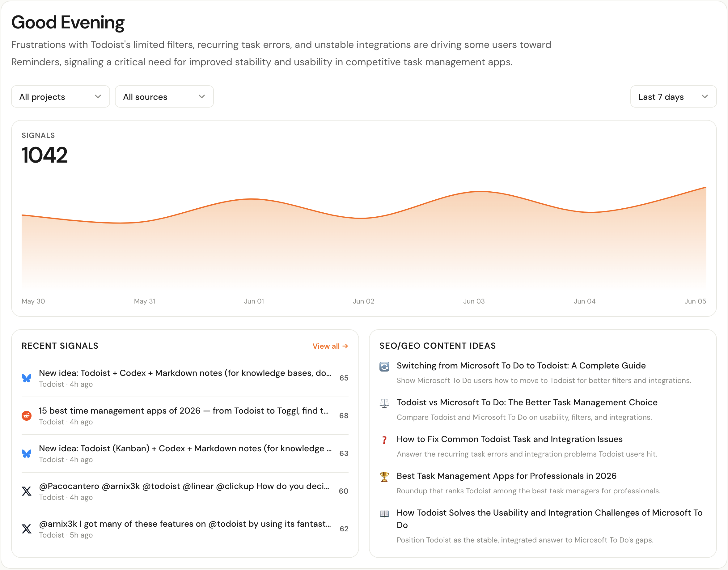The image size is (728, 570).
Task: Click 'Answer the recurring task errors' description
Action: pyautogui.click(x=527, y=454)
